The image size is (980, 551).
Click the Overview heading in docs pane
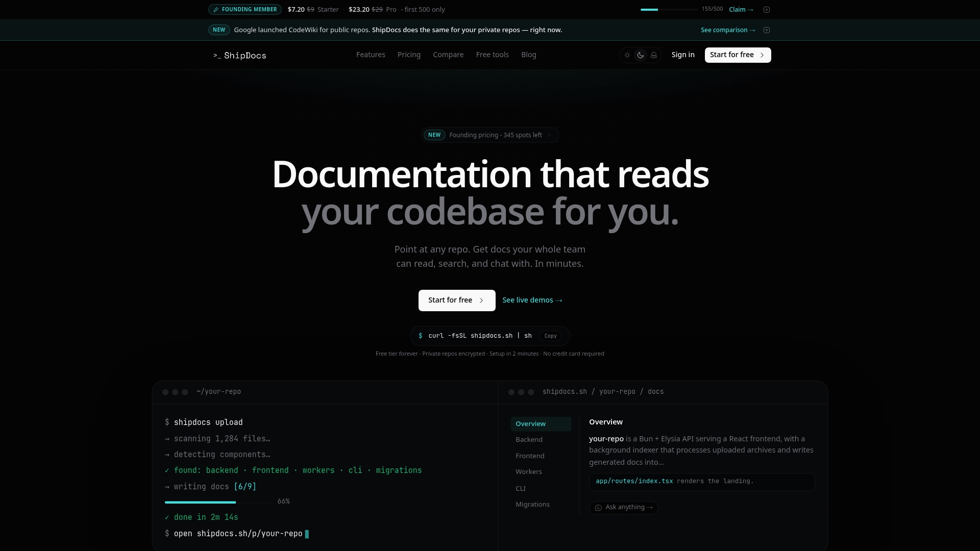pyautogui.click(x=606, y=422)
